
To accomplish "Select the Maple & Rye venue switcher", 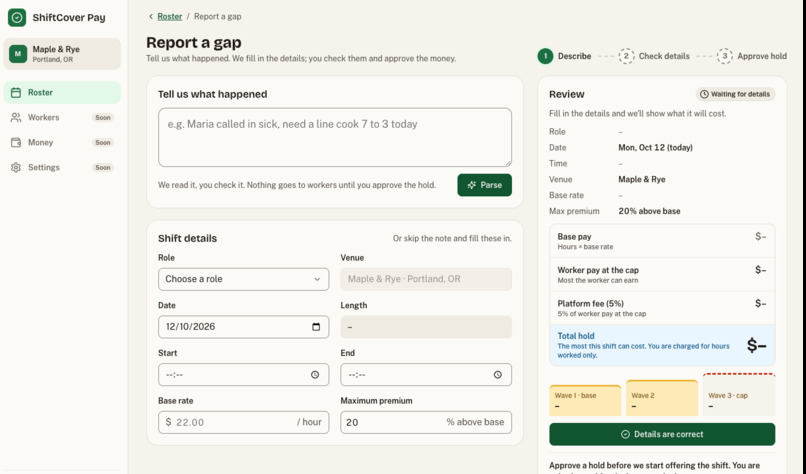I will click(x=62, y=54).
